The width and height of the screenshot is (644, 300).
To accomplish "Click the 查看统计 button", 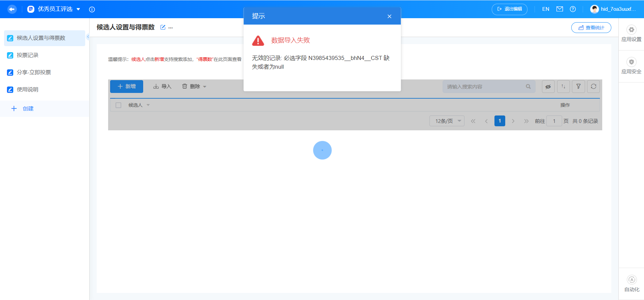I will click(591, 28).
